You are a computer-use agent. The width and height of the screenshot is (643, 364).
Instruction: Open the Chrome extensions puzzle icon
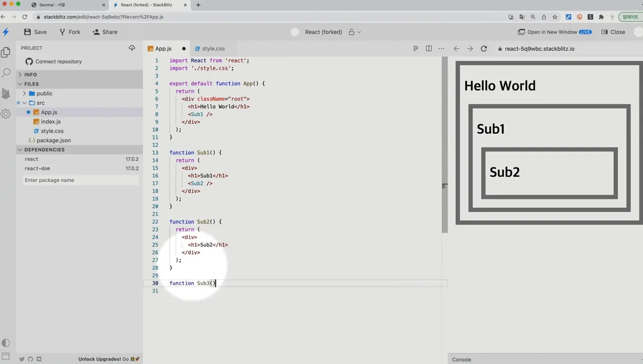[601, 17]
